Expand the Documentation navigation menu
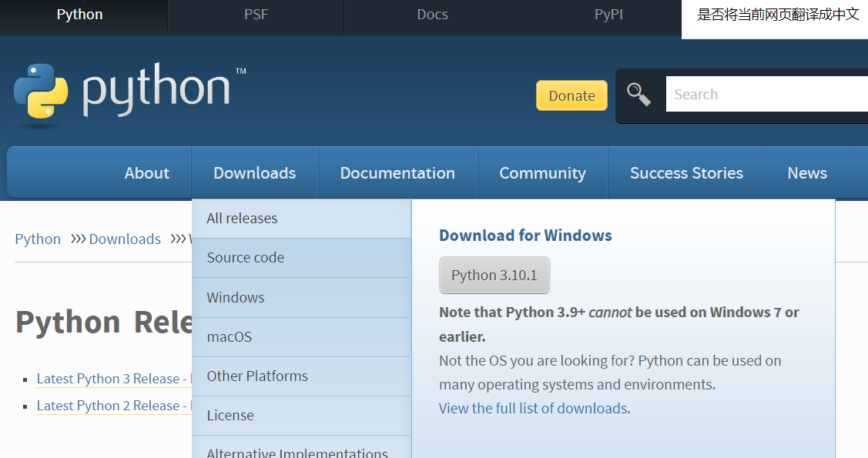Viewport: 868px width, 458px height. (397, 173)
